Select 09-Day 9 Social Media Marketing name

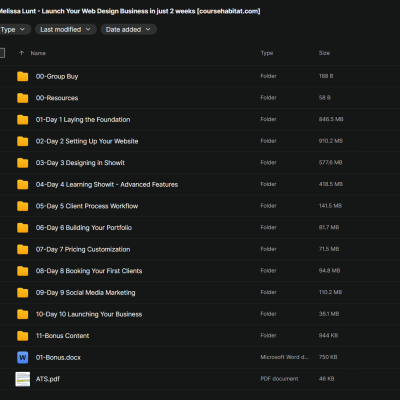tap(86, 293)
